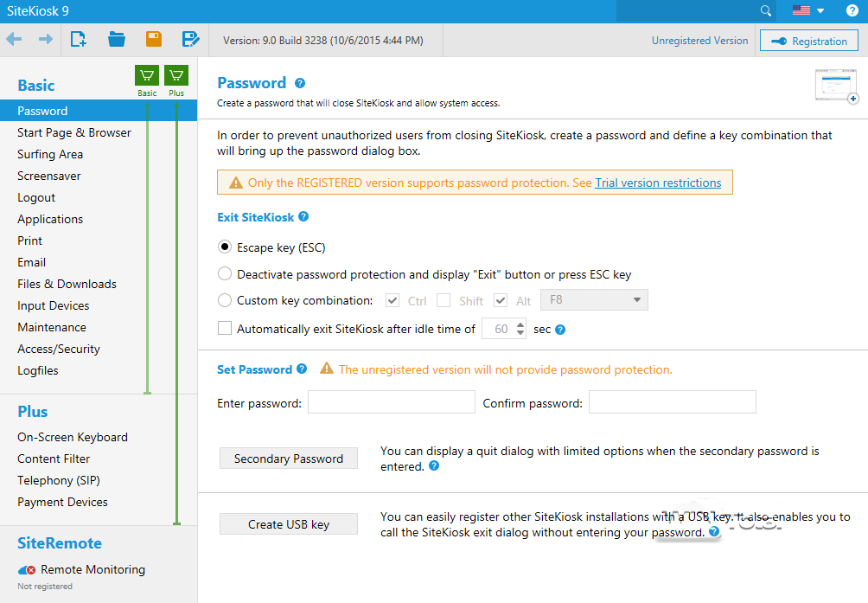Click help icon after secondary password text
This screenshot has width=868, height=603.
click(x=434, y=465)
